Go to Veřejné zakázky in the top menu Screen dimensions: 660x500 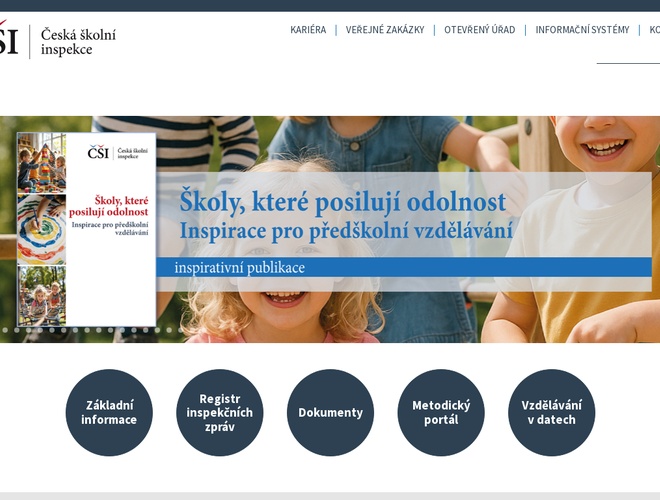385,30
